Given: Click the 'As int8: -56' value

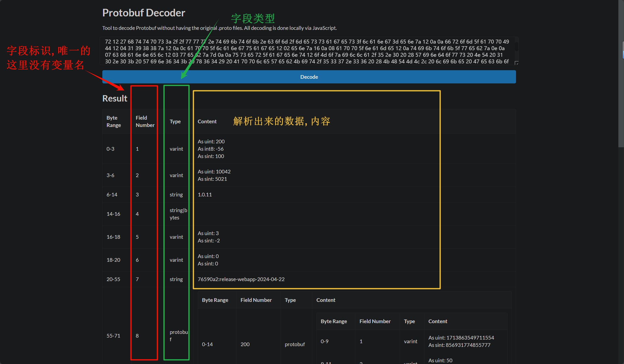Looking at the screenshot, I should (x=211, y=149).
